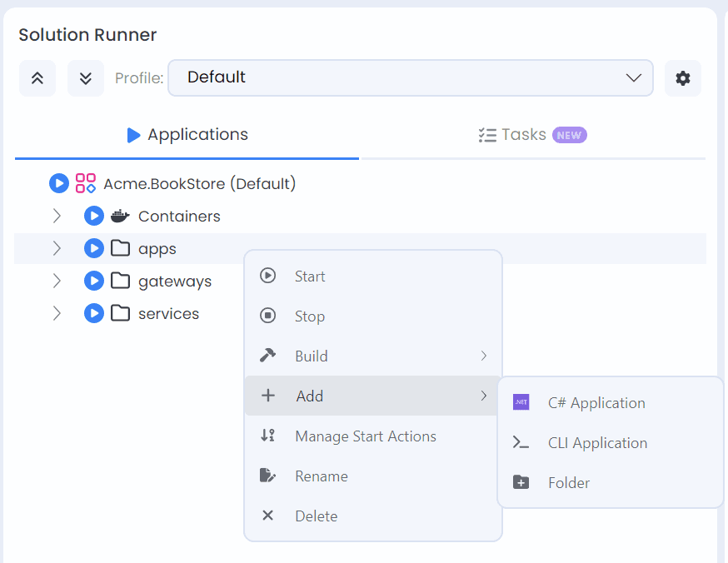
Task: Select the .NET icon beside C# Application
Action: click(521, 401)
